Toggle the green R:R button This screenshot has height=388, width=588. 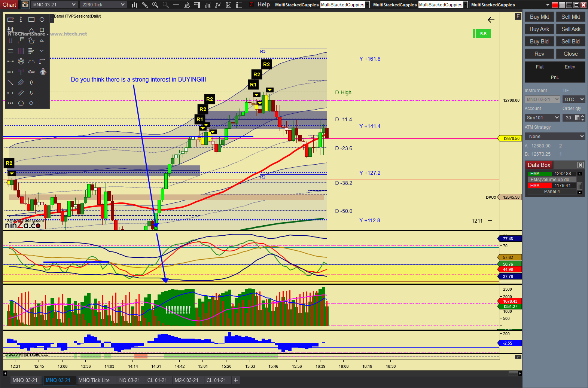tap(482, 34)
